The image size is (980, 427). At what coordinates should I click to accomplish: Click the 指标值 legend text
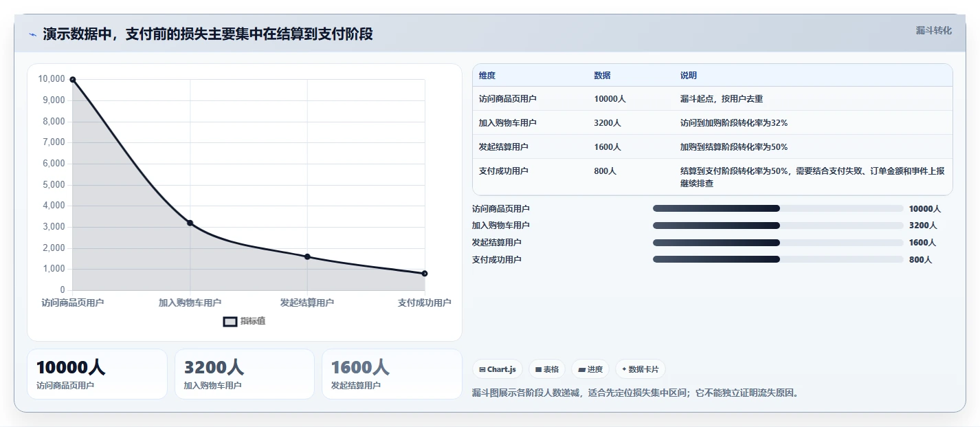pyautogui.click(x=253, y=321)
